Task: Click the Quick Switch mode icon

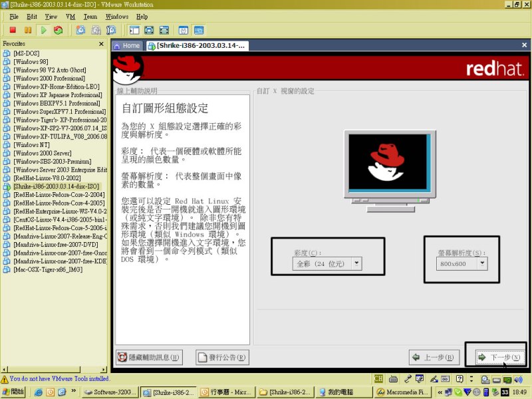Action: pyautogui.click(x=149, y=30)
